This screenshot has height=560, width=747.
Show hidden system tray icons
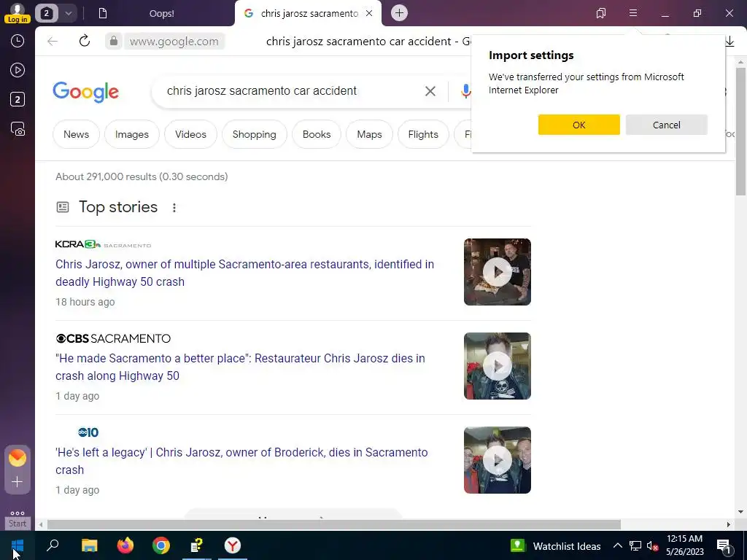tap(617, 545)
